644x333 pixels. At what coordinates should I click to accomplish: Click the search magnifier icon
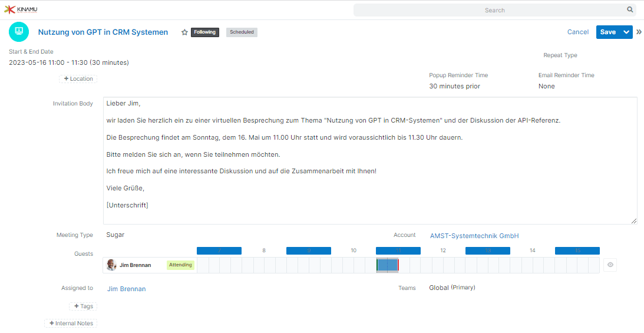(x=630, y=10)
